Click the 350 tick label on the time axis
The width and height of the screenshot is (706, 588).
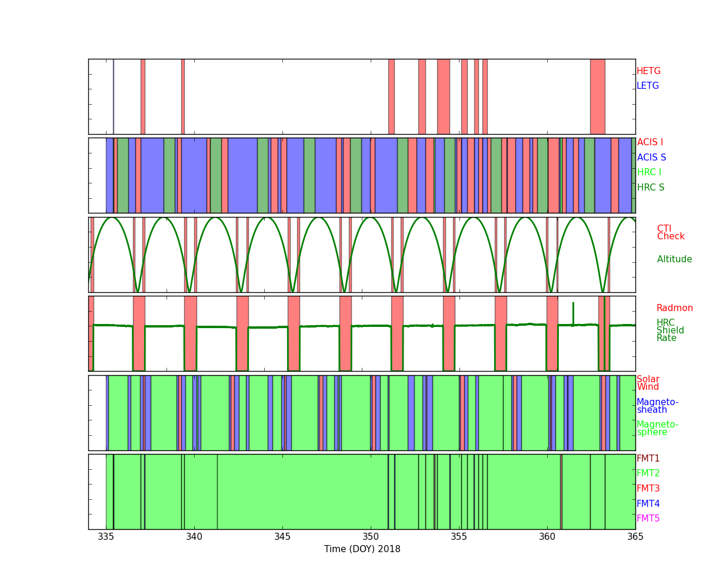pos(371,536)
